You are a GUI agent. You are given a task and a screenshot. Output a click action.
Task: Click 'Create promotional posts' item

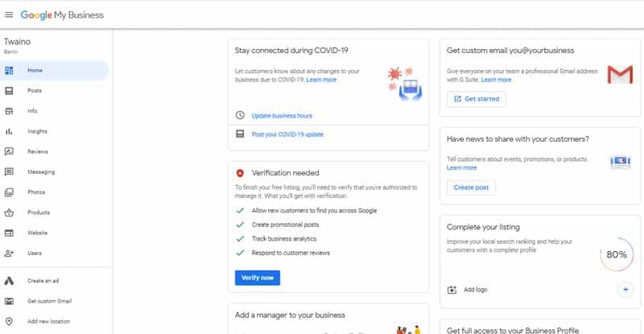(285, 225)
